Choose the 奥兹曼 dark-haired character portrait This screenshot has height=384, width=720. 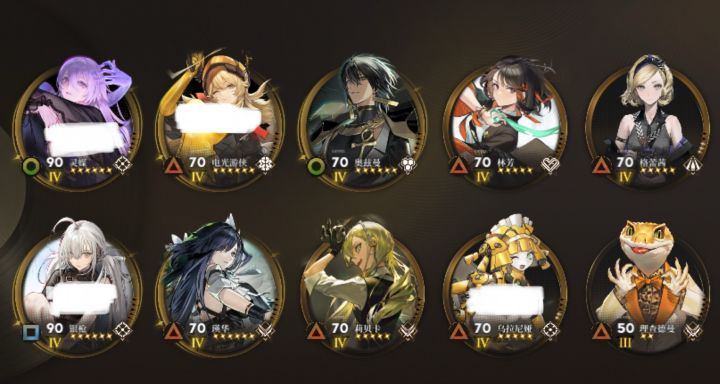362,123
